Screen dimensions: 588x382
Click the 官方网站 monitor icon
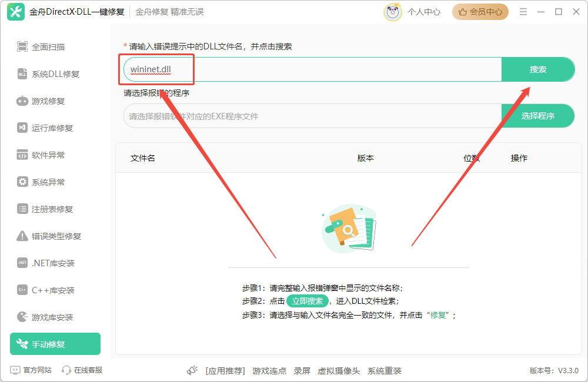(x=15, y=370)
